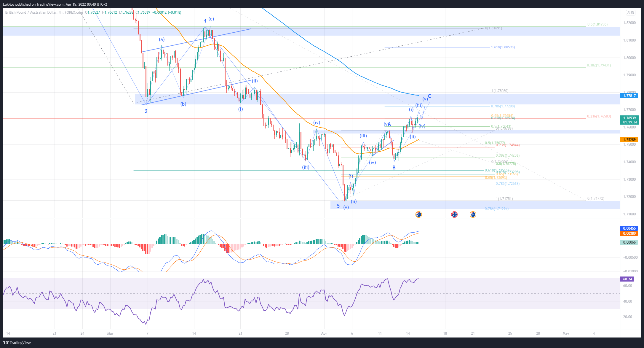Click the TradingView logo at bottom left
Screen dimensions: 644x348
point(17,343)
